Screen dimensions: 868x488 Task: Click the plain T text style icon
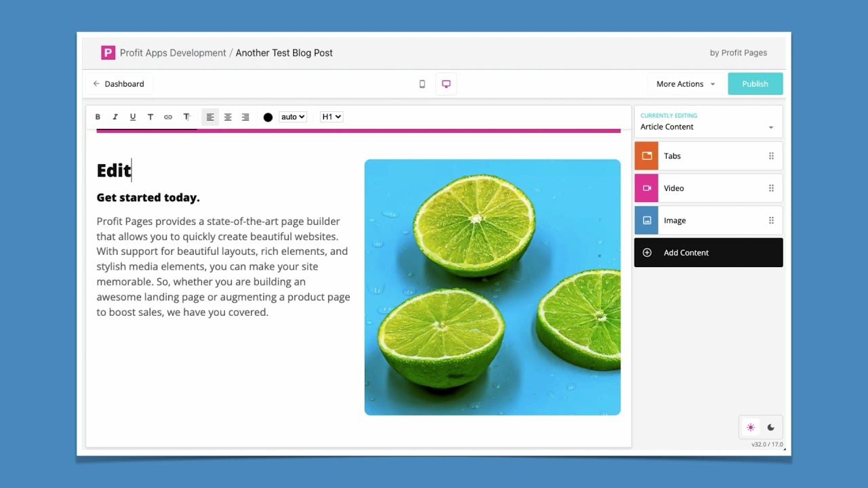151,117
